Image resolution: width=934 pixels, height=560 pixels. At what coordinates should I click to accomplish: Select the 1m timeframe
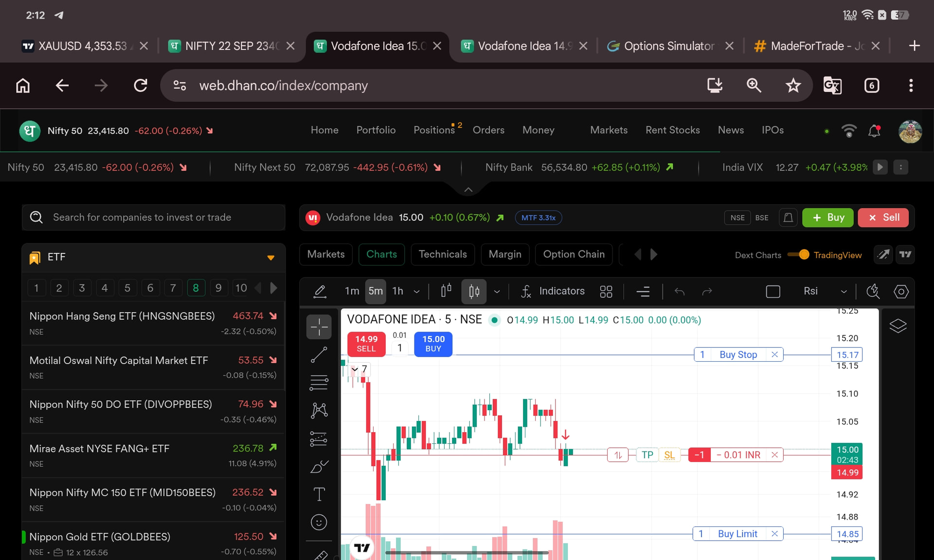(x=352, y=291)
